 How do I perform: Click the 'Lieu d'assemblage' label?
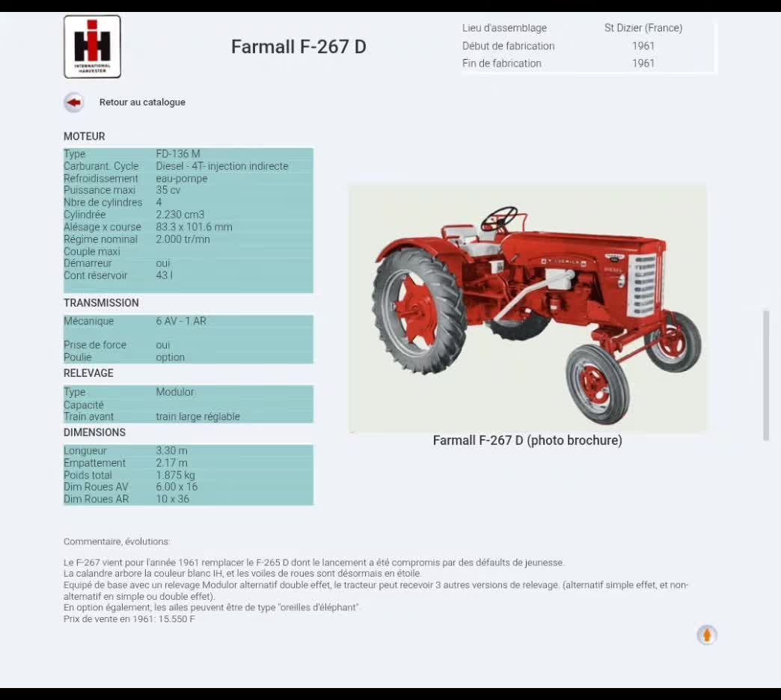504,28
